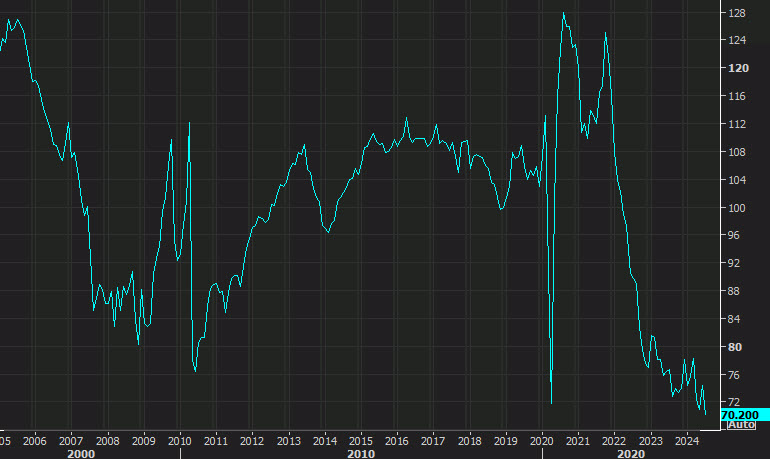The image size is (770, 459).
Task: Click the bold 120 y-axis label
Action: pos(738,68)
